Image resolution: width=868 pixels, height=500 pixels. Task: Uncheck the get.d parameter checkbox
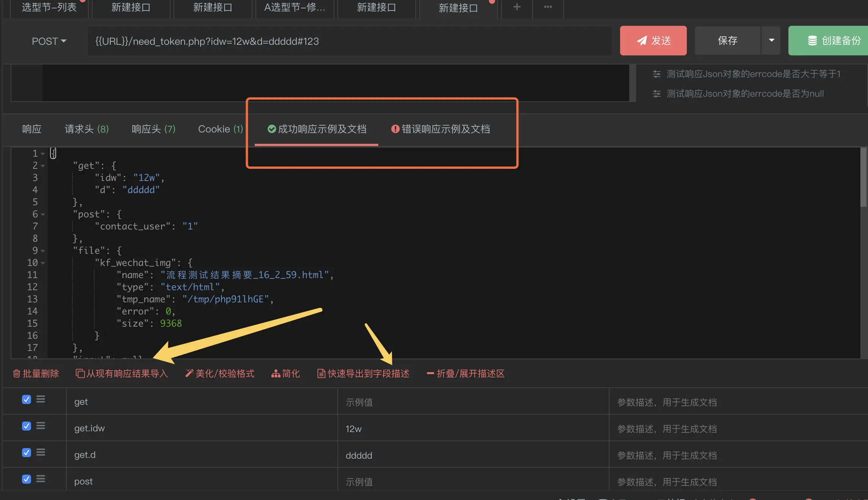[26, 452]
